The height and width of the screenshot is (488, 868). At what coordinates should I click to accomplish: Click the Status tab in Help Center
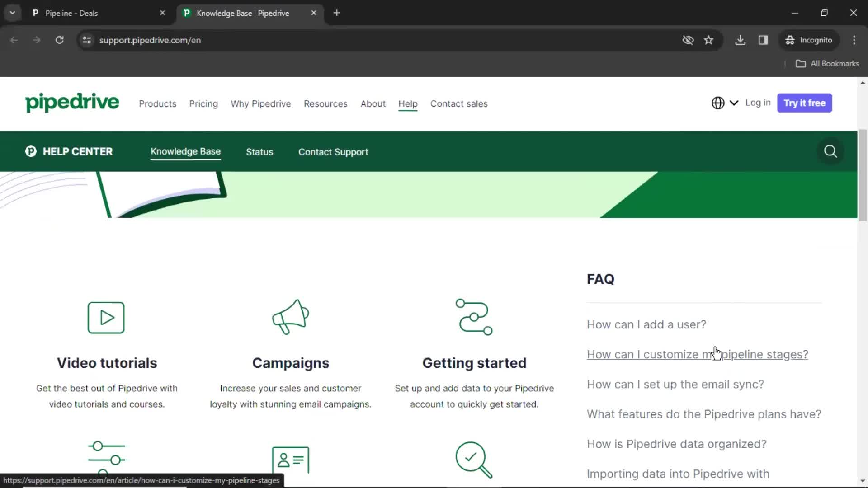click(x=259, y=151)
